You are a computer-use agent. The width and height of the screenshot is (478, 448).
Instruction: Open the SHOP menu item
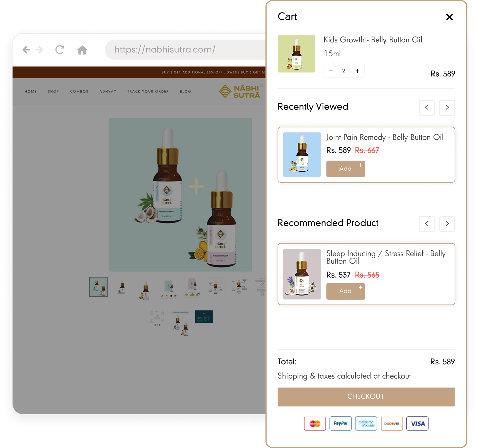coord(53,91)
